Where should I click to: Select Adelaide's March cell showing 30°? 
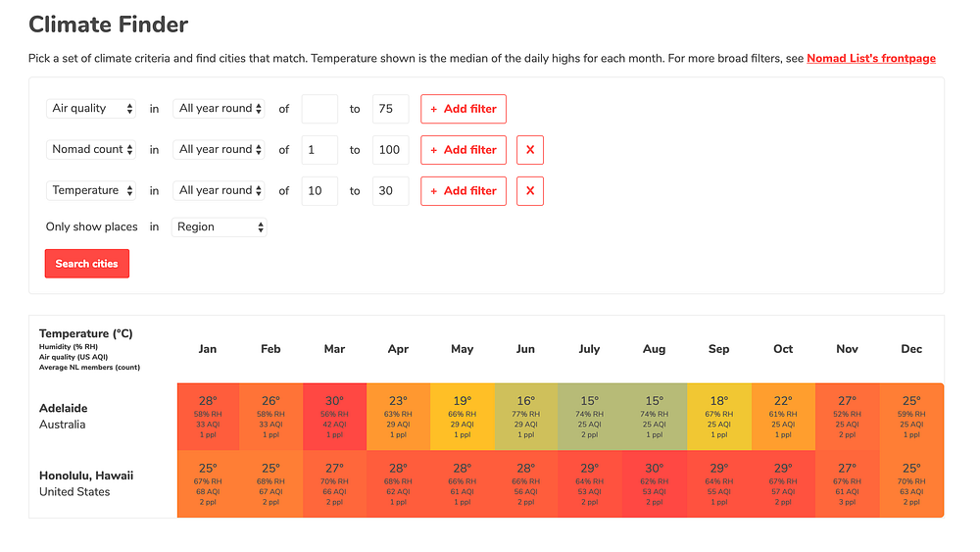point(334,417)
